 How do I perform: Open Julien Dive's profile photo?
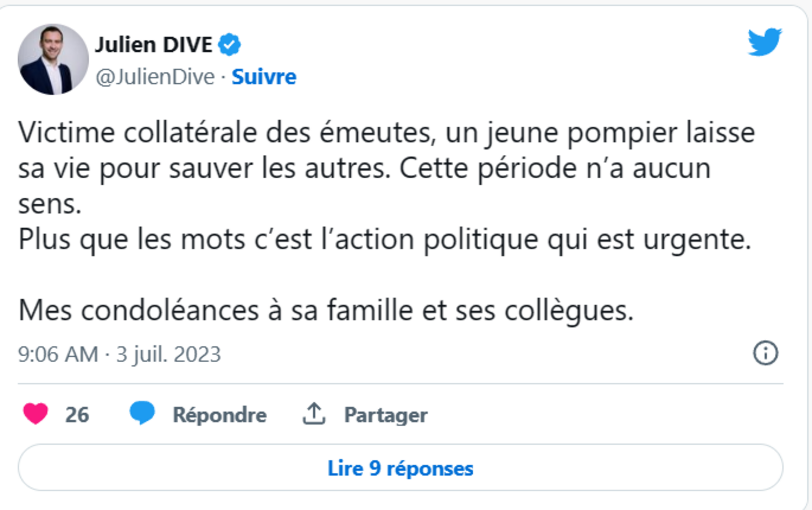53,59
